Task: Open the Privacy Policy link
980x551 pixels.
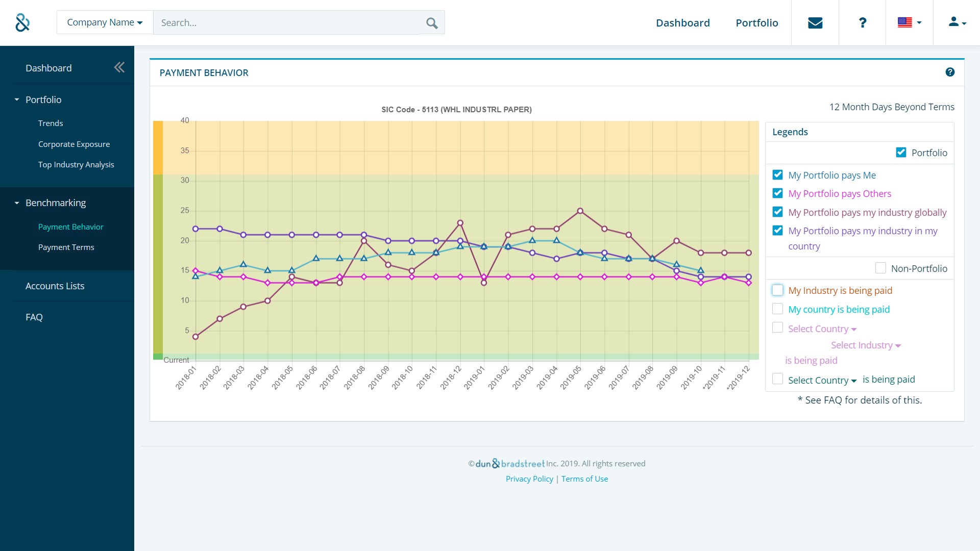Action: click(x=529, y=479)
